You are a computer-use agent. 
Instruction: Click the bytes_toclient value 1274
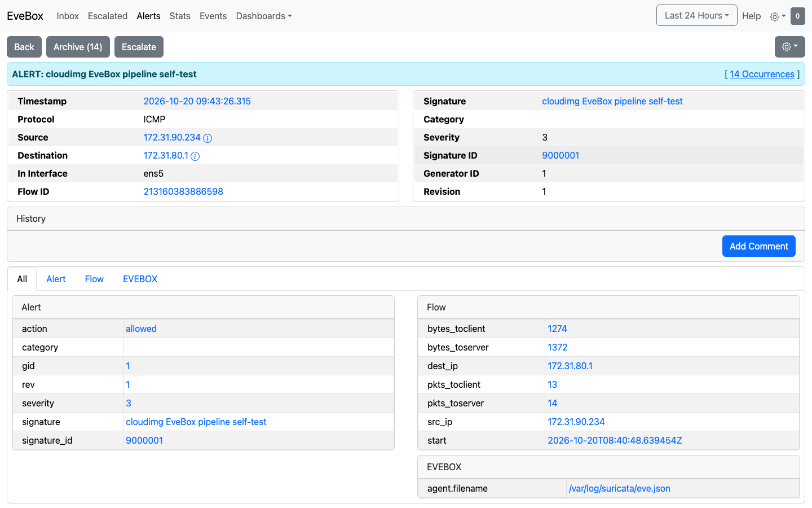(x=557, y=329)
